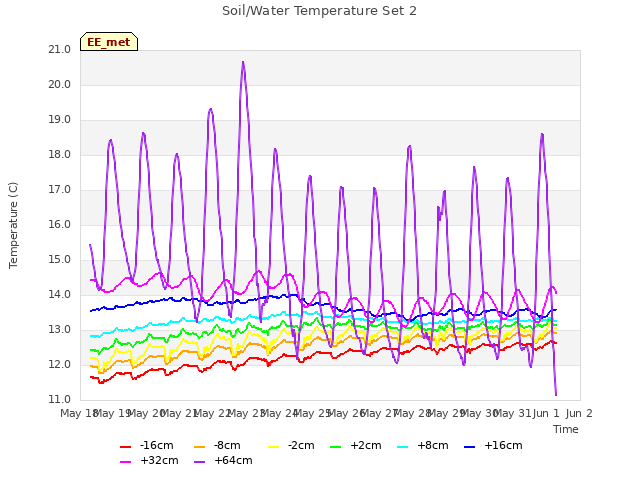Screen dimensions: 640x480
Task: Click the +64cm line's final drop near 11.1
Action: [556, 395]
